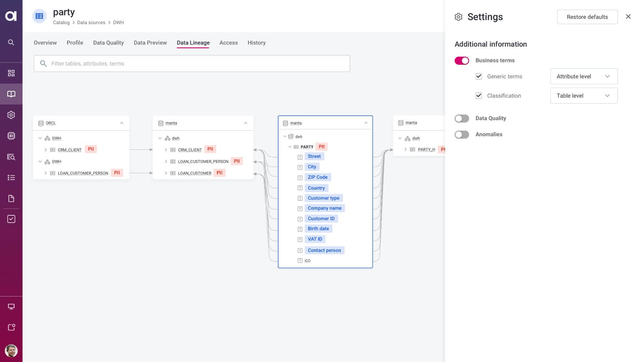Follow the DWH breadcrumb link
Image resolution: width=644 pixels, height=362 pixels.
coord(118,22)
